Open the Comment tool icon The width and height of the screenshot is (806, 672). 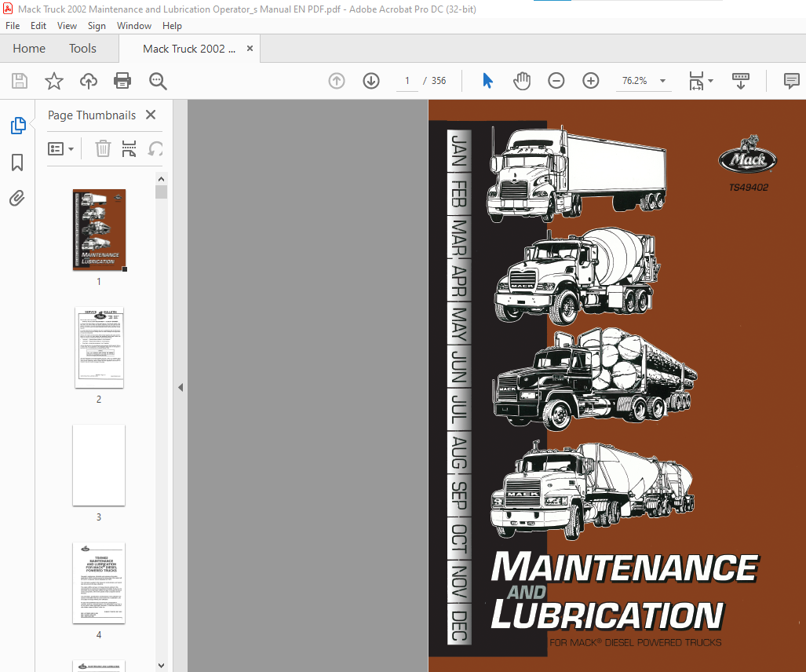point(792,81)
